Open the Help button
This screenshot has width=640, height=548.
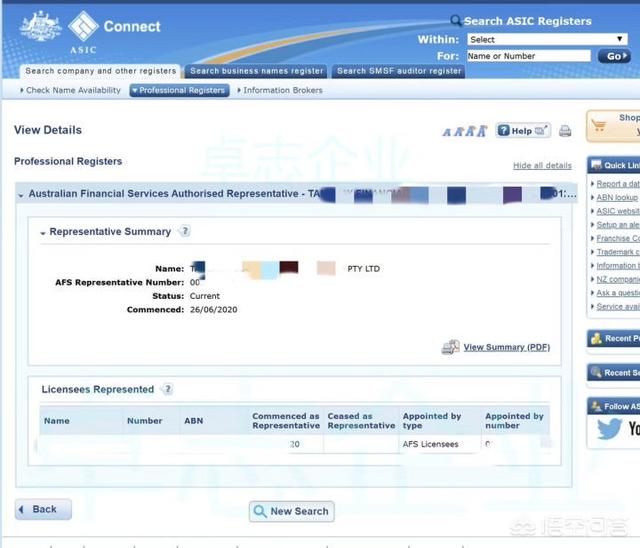pos(522,131)
